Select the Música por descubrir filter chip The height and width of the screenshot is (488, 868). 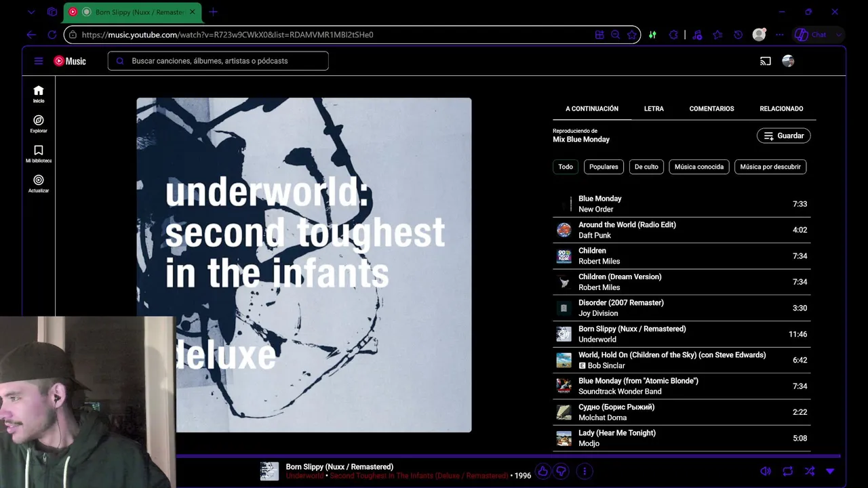[x=770, y=167]
